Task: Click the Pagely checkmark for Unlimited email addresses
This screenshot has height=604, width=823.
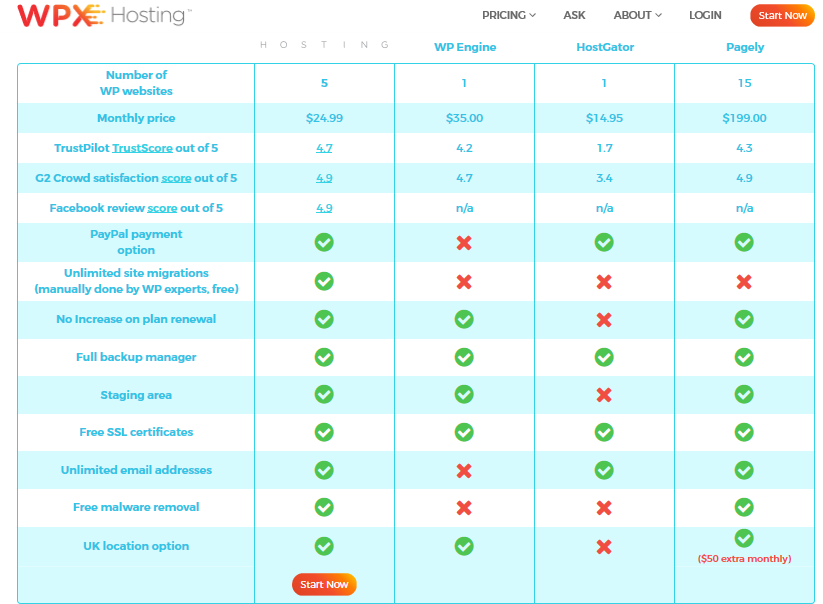Action: tap(744, 470)
